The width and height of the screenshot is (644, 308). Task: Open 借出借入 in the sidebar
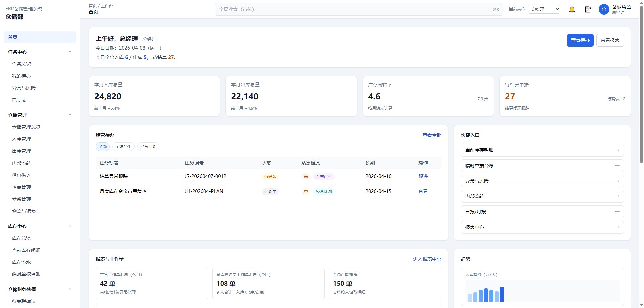click(40, 175)
